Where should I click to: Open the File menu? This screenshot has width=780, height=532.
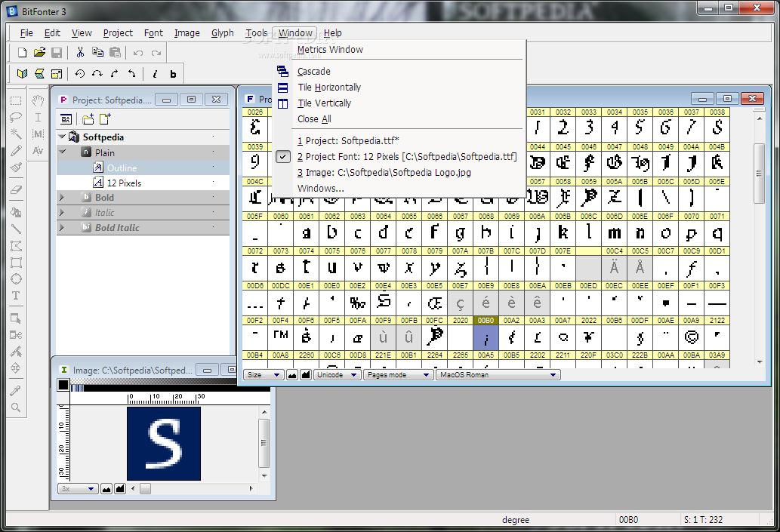[x=26, y=32]
